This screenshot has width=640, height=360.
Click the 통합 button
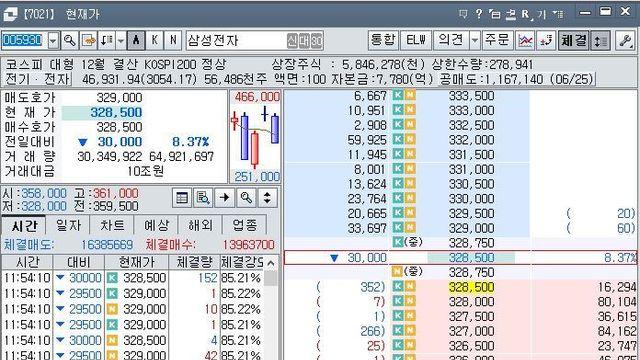pos(383,40)
